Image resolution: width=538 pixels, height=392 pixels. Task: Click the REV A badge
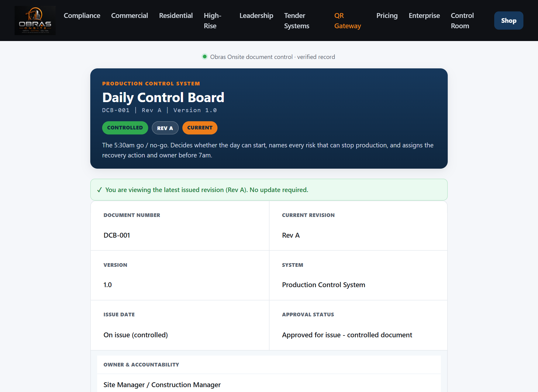tap(165, 128)
